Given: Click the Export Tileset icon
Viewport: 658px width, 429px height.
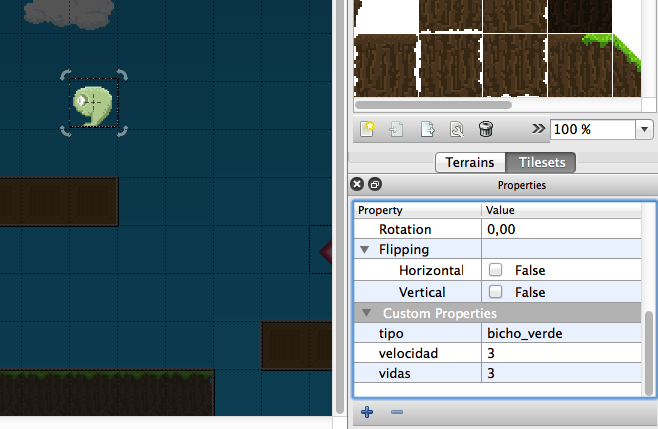Looking at the screenshot, I should tap(427, 129).
